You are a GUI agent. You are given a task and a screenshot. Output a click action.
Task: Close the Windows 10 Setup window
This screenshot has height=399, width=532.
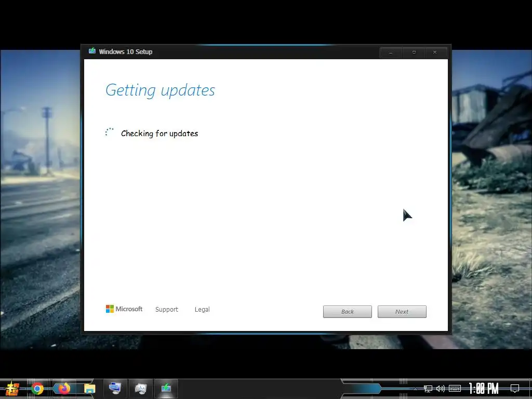click(x=435, y=52)
